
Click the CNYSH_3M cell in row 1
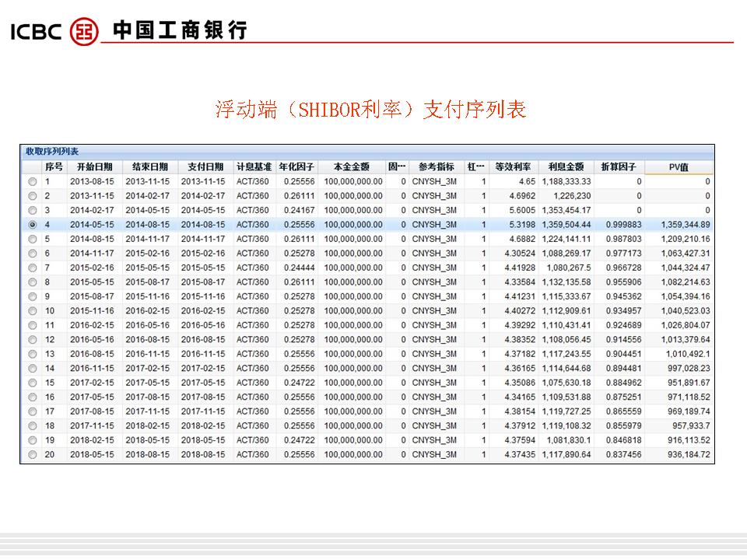tap(434, 181)
